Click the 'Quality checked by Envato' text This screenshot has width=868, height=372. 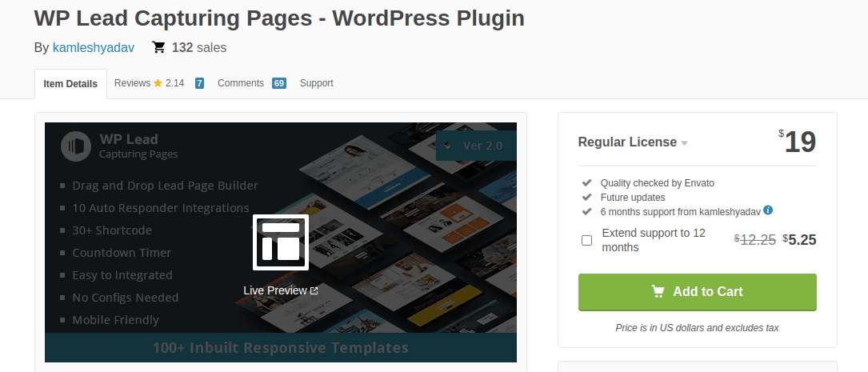pos(657,182)
